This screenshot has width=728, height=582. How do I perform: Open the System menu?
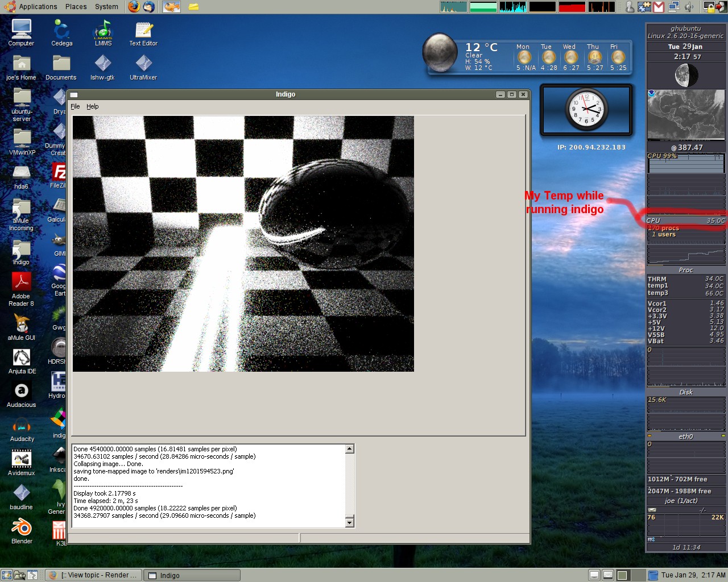106,7
